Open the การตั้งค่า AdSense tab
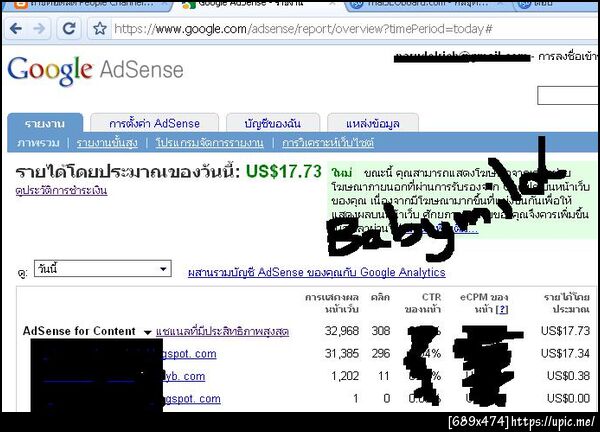 coord(155,124)
